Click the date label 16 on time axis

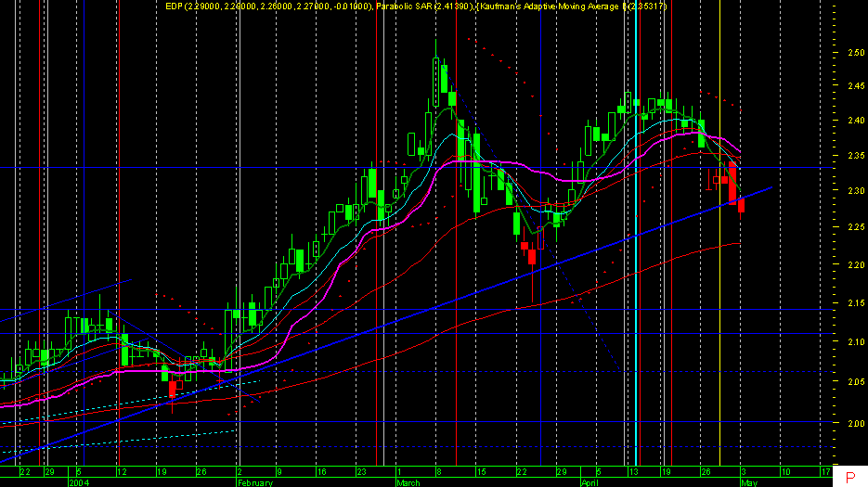pyautogui.click(x=321, y=472)
